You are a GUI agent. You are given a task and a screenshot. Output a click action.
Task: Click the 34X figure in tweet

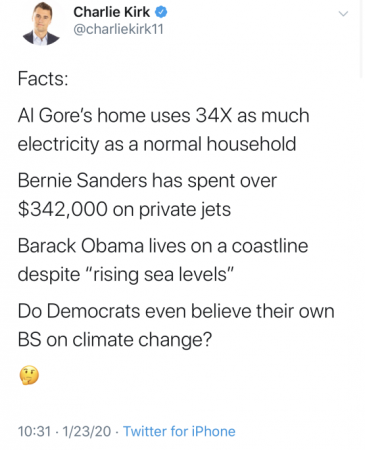point(213,116)
